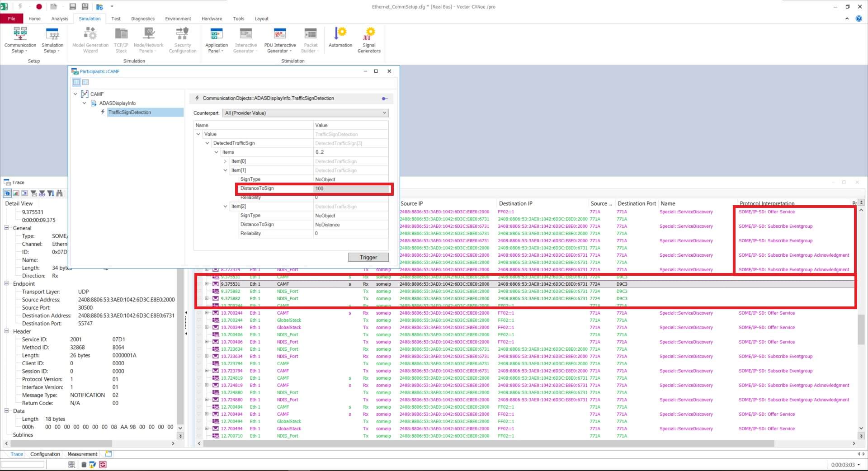Click the statistics bar chart icon in Trace
This screenshot has width=868, height=471.
(x=16, y=193)
